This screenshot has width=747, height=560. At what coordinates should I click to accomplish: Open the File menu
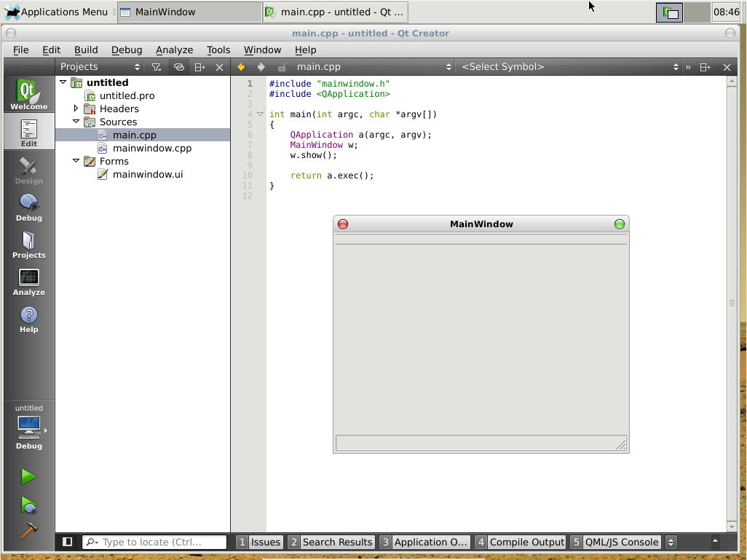click(20, 50)
